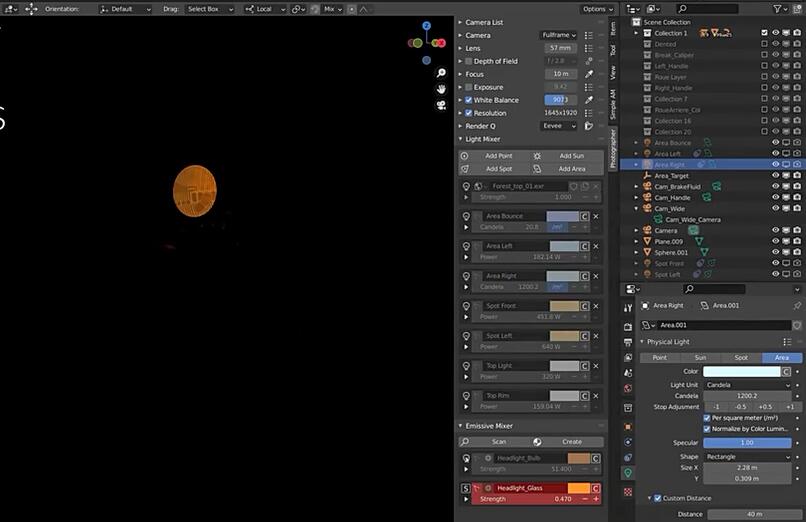Enable the Exposure checkbox

pyautogui.click(x=468, y=87)
